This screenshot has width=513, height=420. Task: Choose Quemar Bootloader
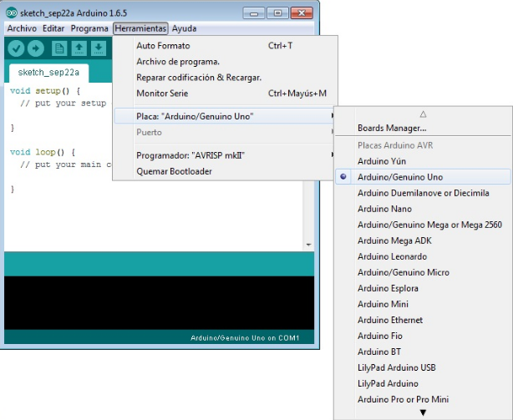click(225, 171)
